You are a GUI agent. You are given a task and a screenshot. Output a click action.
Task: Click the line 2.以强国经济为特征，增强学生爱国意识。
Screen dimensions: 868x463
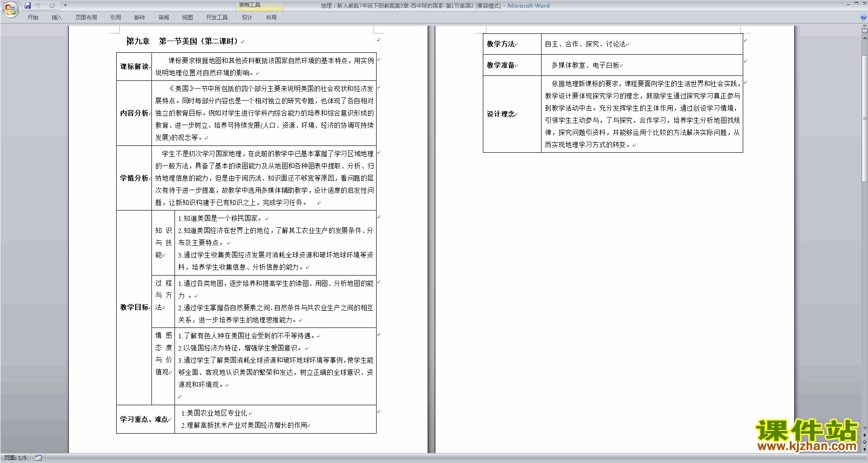[x=241, y=348]
